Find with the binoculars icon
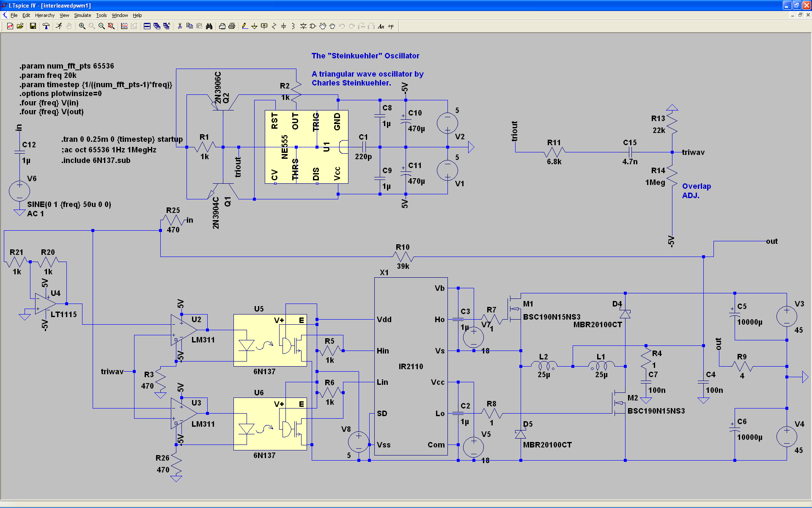 (x=209, y=26)
